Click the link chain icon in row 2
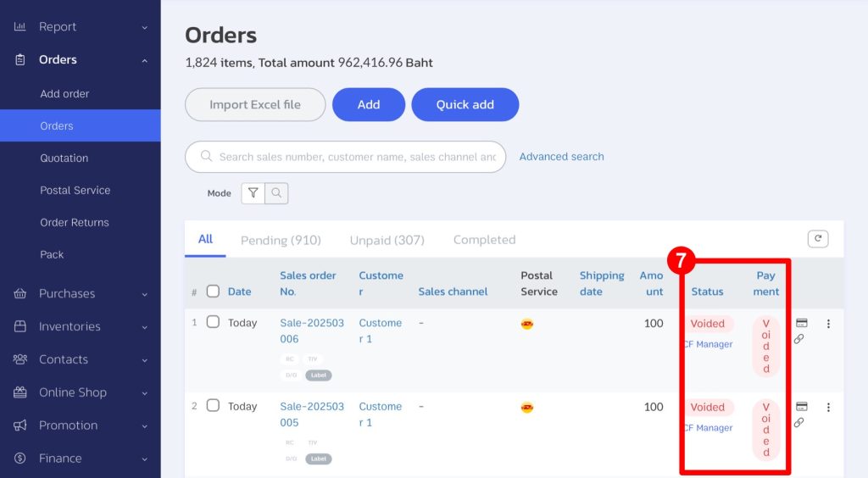 pos(798,422)
